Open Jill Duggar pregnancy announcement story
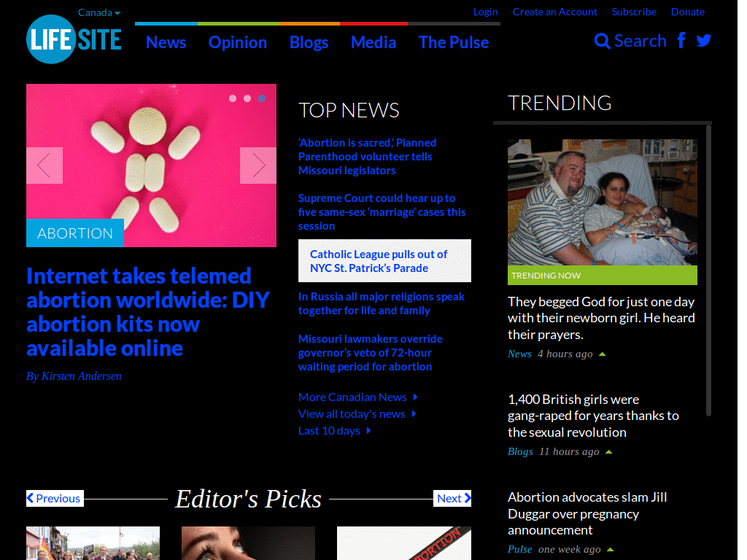 587,513
